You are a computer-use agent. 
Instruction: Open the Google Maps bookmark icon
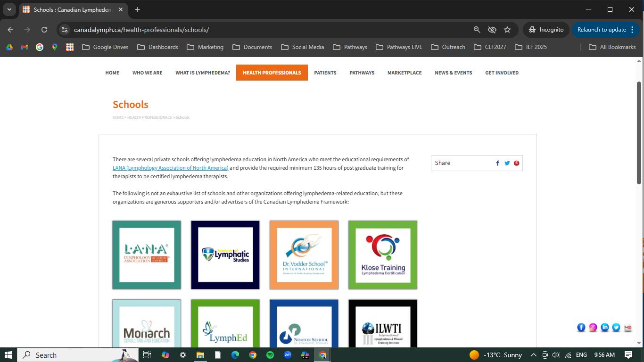[55, 47]
